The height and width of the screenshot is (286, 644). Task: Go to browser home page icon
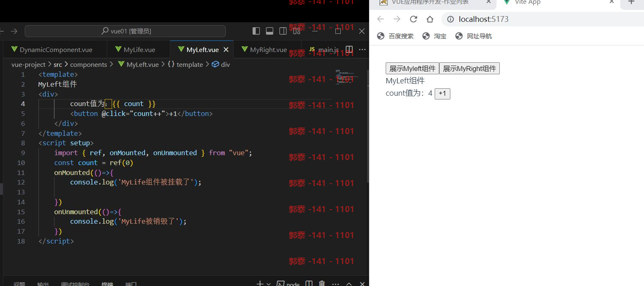(430, 19)
